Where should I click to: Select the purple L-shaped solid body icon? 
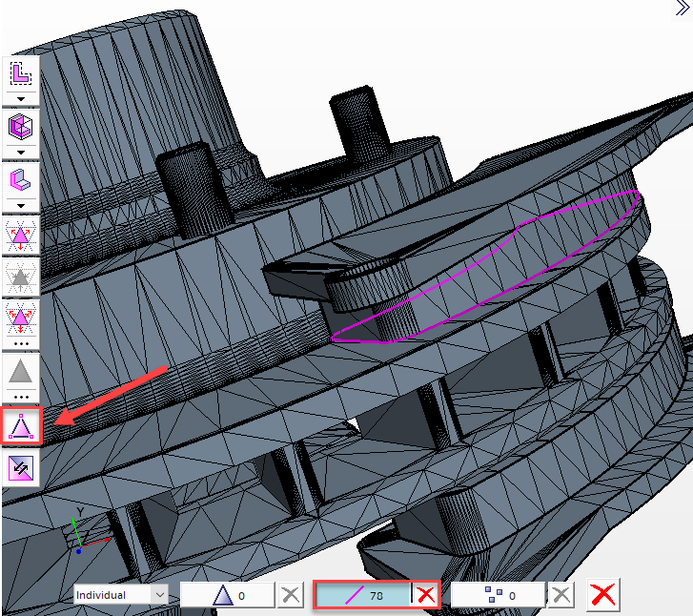(x=21, y=181)
